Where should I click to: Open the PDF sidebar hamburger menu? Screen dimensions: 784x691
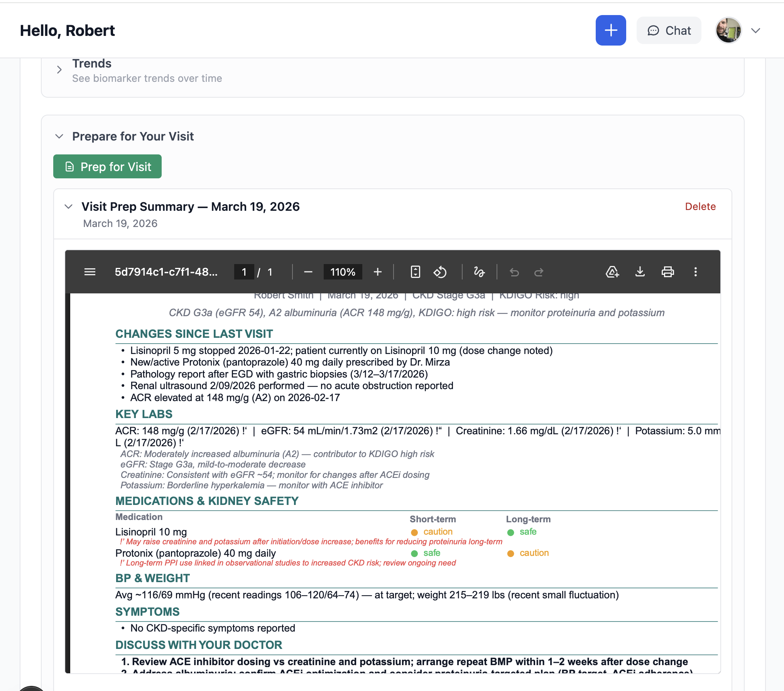[90, 272]
